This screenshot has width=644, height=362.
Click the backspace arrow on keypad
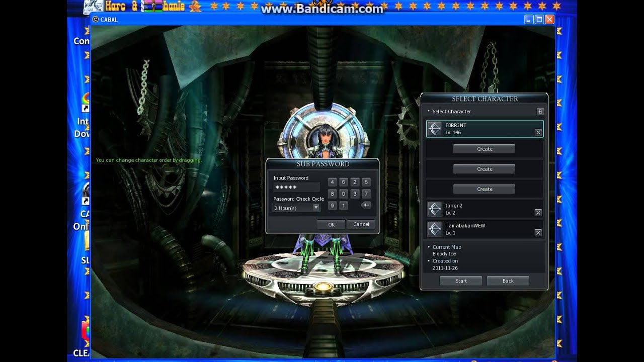[366, 205]
